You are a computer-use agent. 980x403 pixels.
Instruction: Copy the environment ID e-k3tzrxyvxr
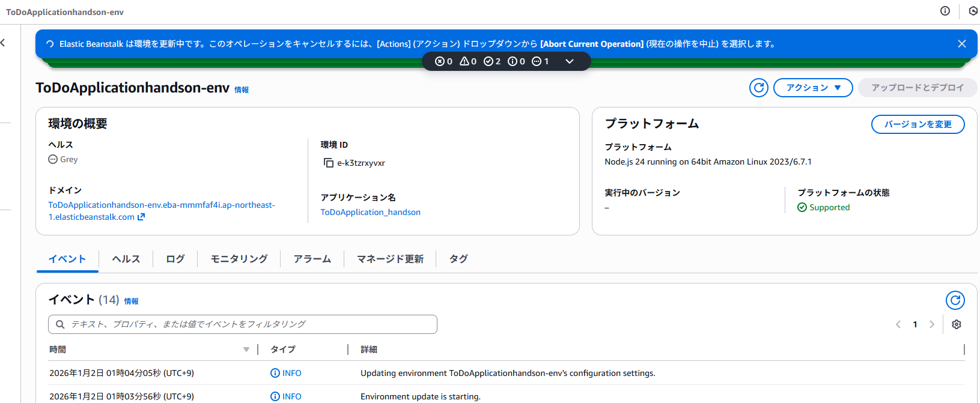[328, 163]
